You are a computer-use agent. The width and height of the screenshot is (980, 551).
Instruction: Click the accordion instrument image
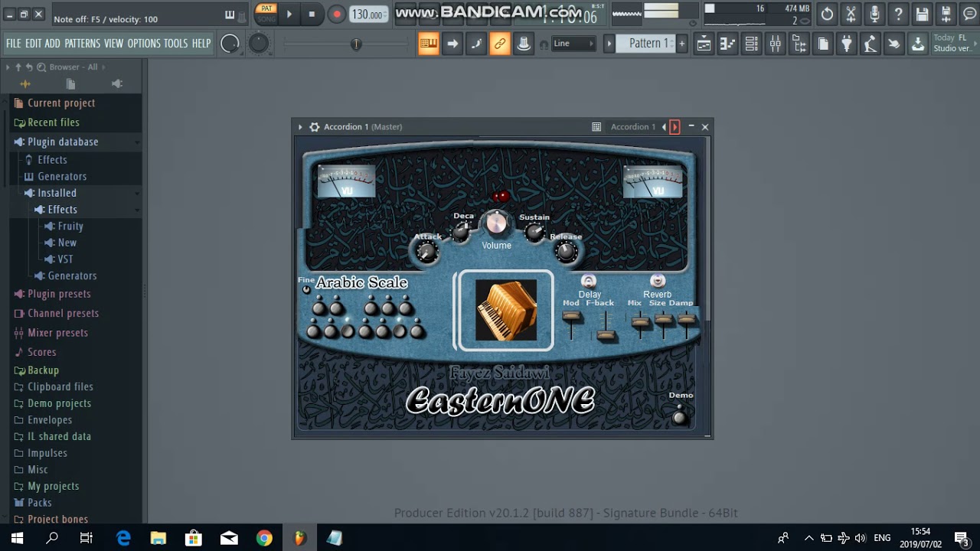pyautogui.click(x=506, y=310)
